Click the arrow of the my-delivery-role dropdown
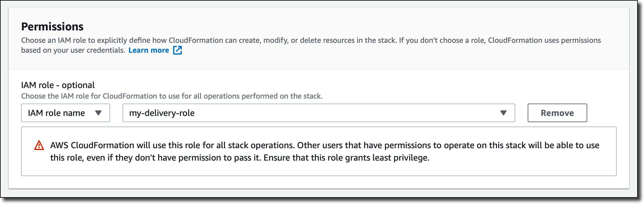The width and height of the screenshot is (644, 204). [x=503, y=113]
